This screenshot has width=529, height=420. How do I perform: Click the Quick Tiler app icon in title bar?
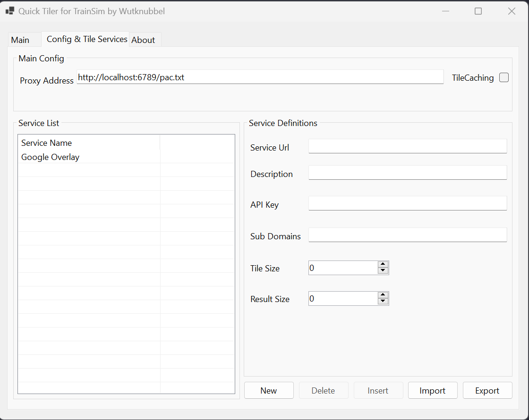pyautogui.click(x=10, y=11)
